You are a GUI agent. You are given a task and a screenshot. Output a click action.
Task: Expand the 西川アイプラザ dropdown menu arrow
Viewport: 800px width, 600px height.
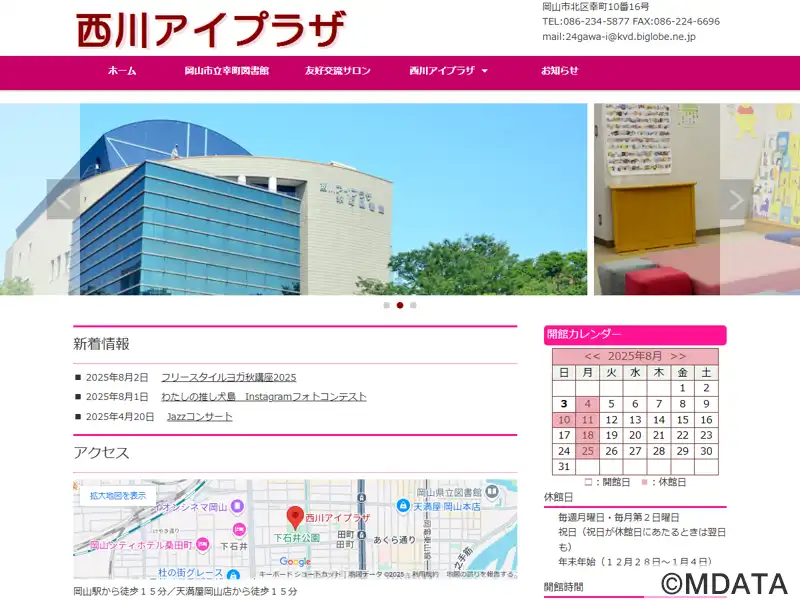[x=485, y=71]
